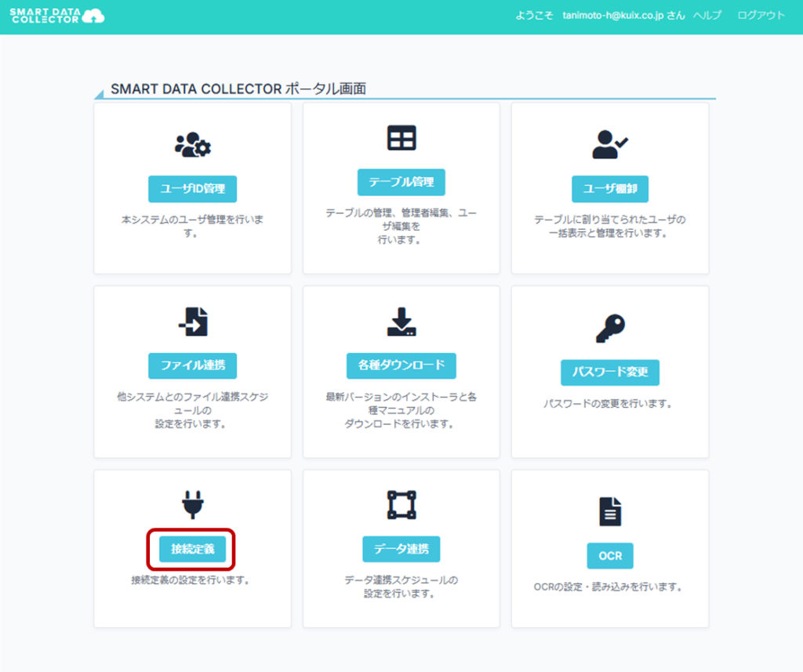Click the 最新バージョンのインストーラ description text
This screenshot has width=803, height=672.
point(401,410)
